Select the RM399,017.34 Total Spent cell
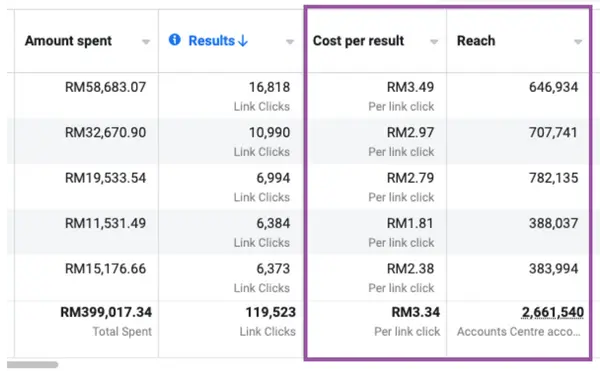The height and width of the screenshot is (371, 600). point(106,312)
